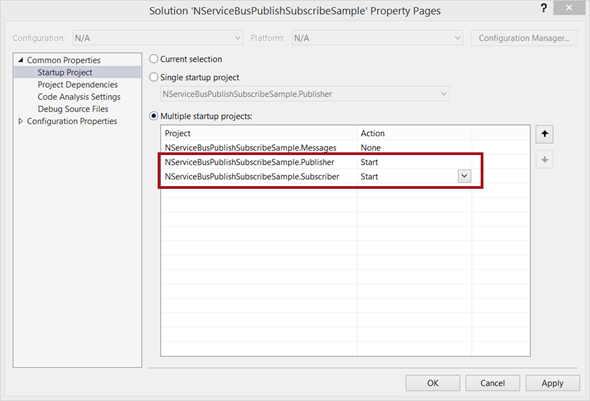Open the Platform N/A dropdown
Viewport: 590px width, 401px height.
(x=377, y=38)
